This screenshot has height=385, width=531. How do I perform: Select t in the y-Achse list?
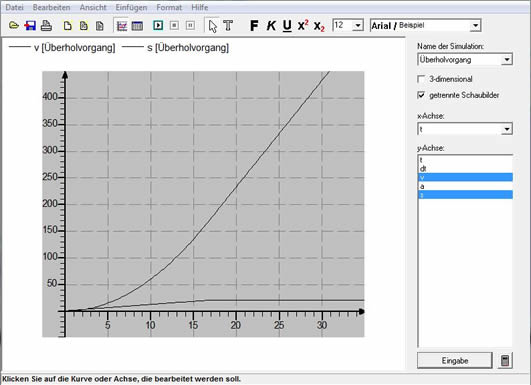coord(465,160)
